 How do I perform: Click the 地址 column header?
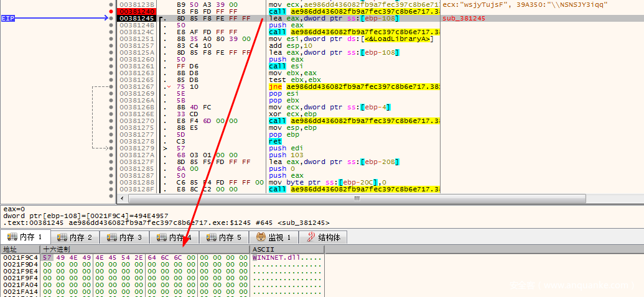[x=11, y=249]
